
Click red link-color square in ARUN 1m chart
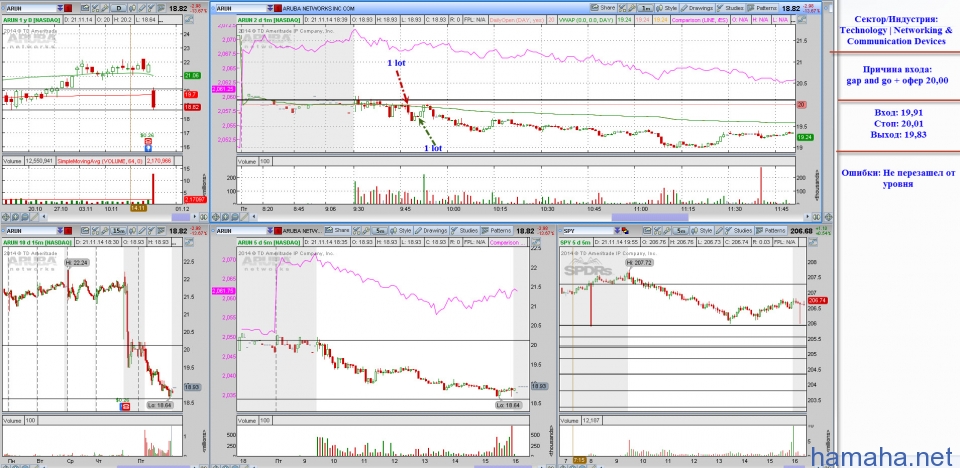click(278, 8)
